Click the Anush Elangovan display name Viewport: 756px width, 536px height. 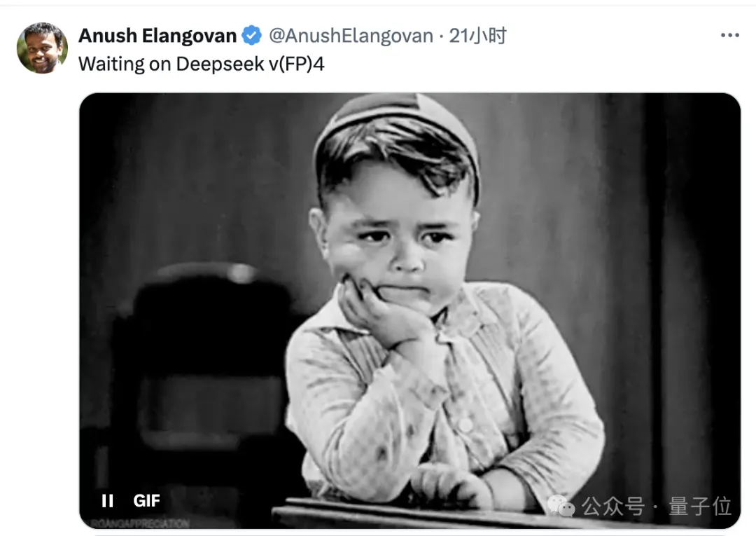pos(157,36)
